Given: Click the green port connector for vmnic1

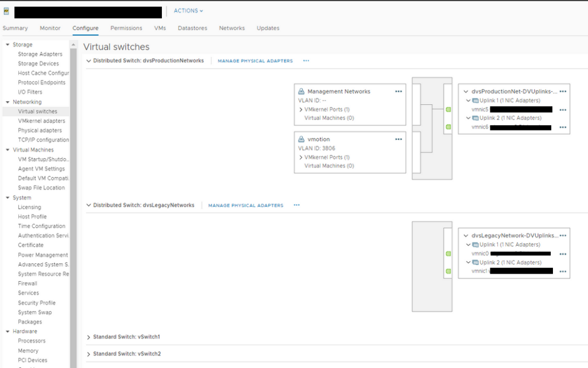Looking at the screenshot, I should [x=448, y=271].
